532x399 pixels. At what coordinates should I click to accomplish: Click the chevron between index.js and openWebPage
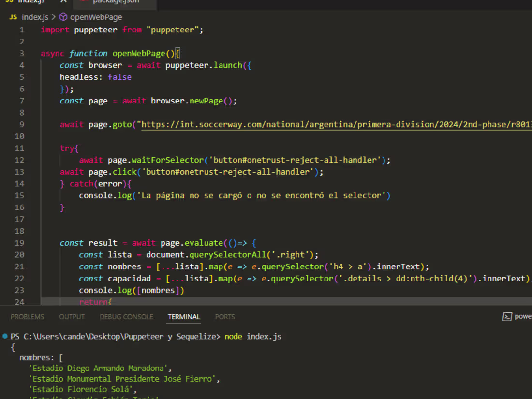pyautogui.click(x=55, y=16)
